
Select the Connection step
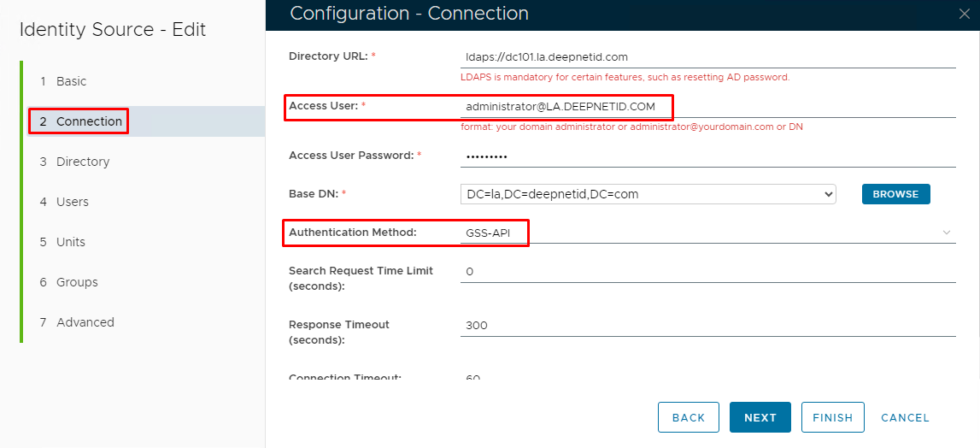point(89,121)
